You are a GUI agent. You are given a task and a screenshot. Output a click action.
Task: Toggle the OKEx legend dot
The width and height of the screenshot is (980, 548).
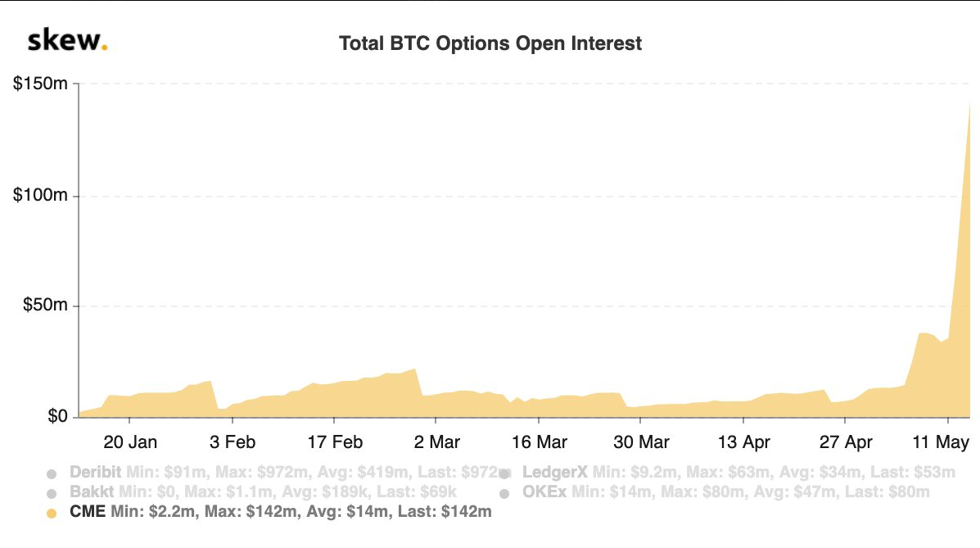pyautogui.click(x=505, y=494)
